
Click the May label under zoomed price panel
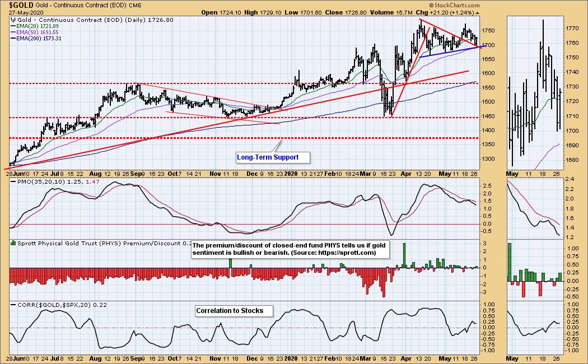[512, 174]
